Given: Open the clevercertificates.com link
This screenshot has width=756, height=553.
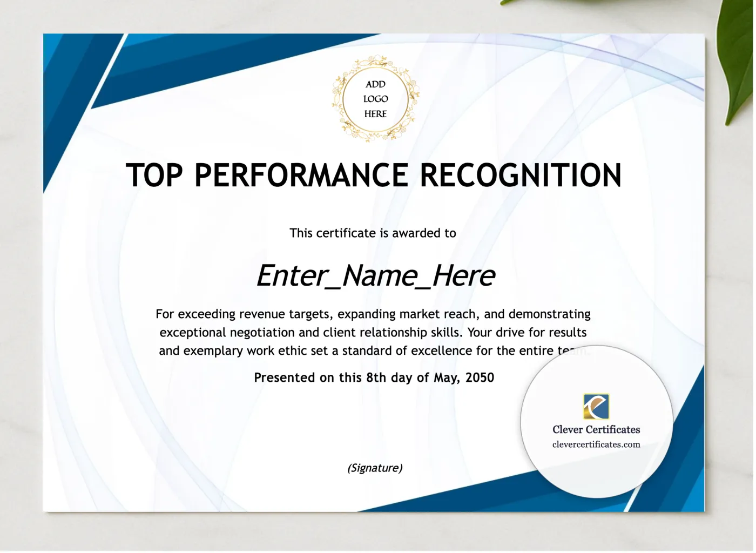Looking at the screenshot, I should (596, 444).
